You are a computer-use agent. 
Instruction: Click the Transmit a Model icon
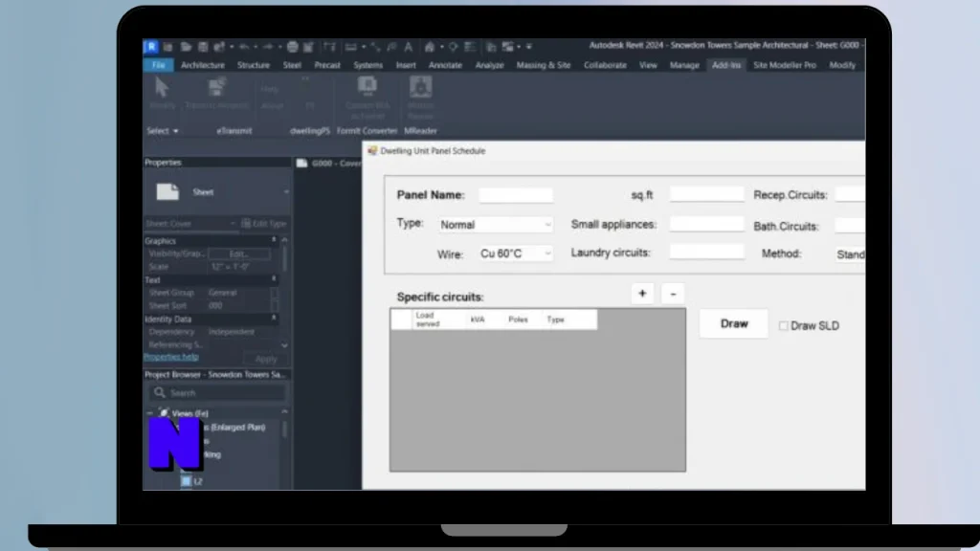tap(217, 87)
